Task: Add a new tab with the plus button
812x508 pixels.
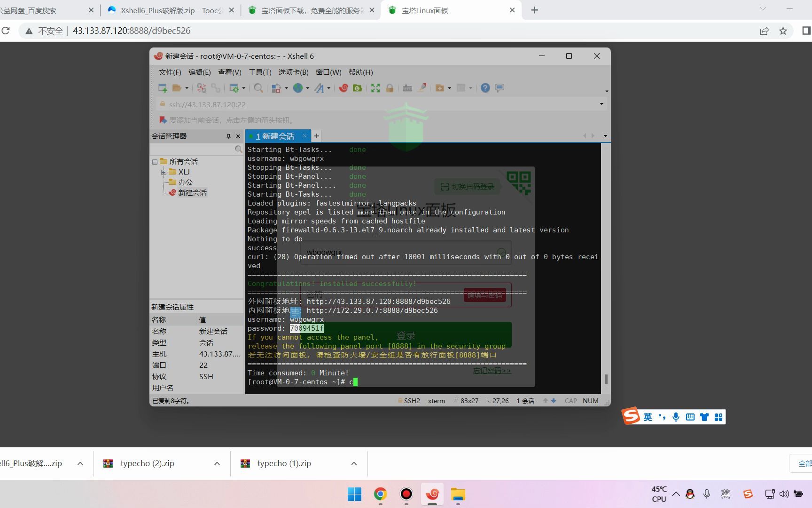Action: (x=317, y=136)
